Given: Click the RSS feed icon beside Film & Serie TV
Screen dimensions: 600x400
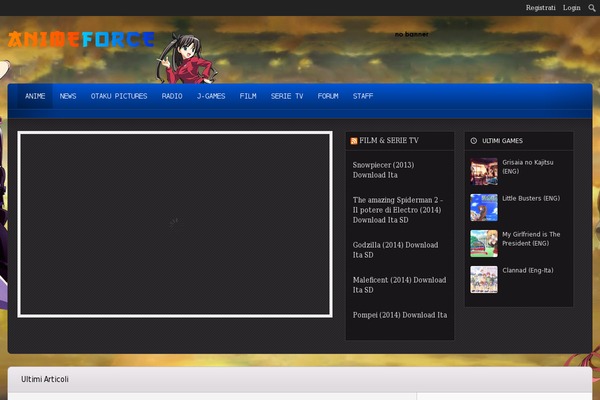Looking at the screenshot, I should click(354, 141).
